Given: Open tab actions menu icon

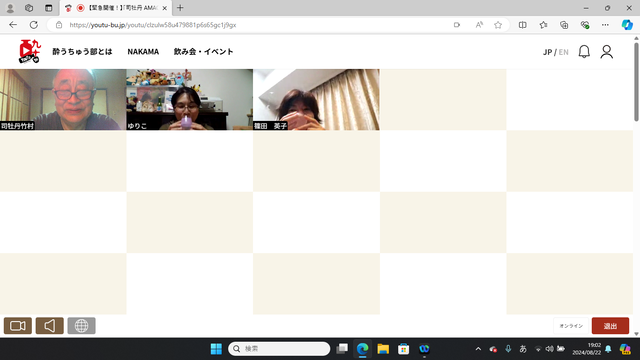Looking at the screenshot, I should coord(49,8).
